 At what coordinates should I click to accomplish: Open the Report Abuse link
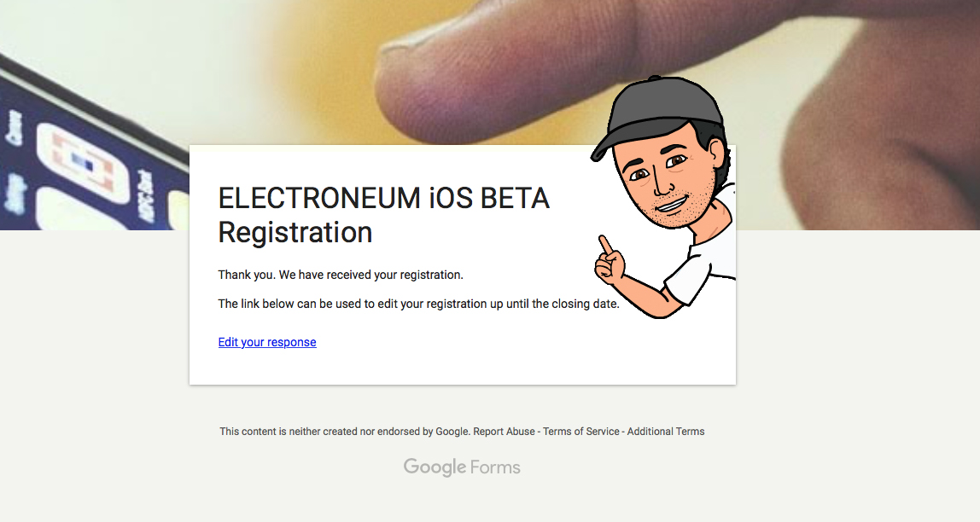504,432
